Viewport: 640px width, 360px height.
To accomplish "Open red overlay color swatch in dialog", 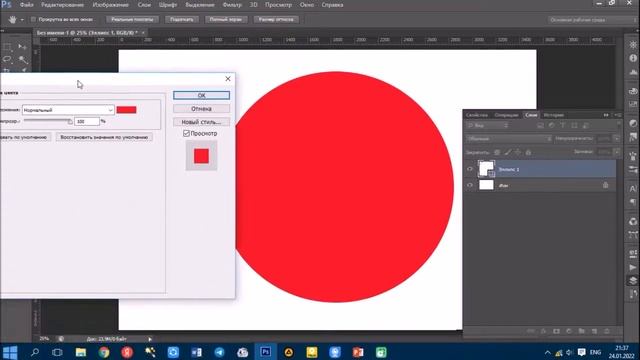I will click(127, 110).
